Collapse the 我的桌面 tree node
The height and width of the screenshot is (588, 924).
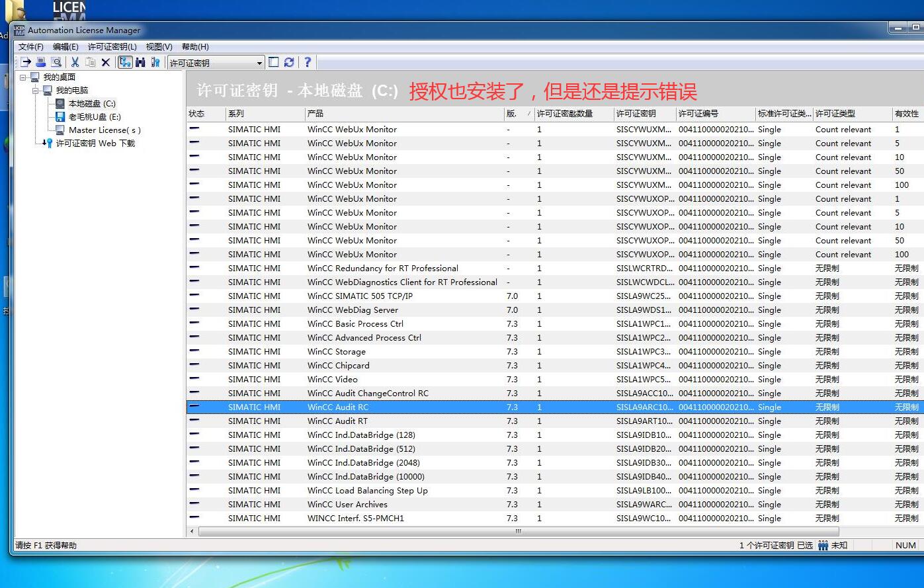coord(24,77)
